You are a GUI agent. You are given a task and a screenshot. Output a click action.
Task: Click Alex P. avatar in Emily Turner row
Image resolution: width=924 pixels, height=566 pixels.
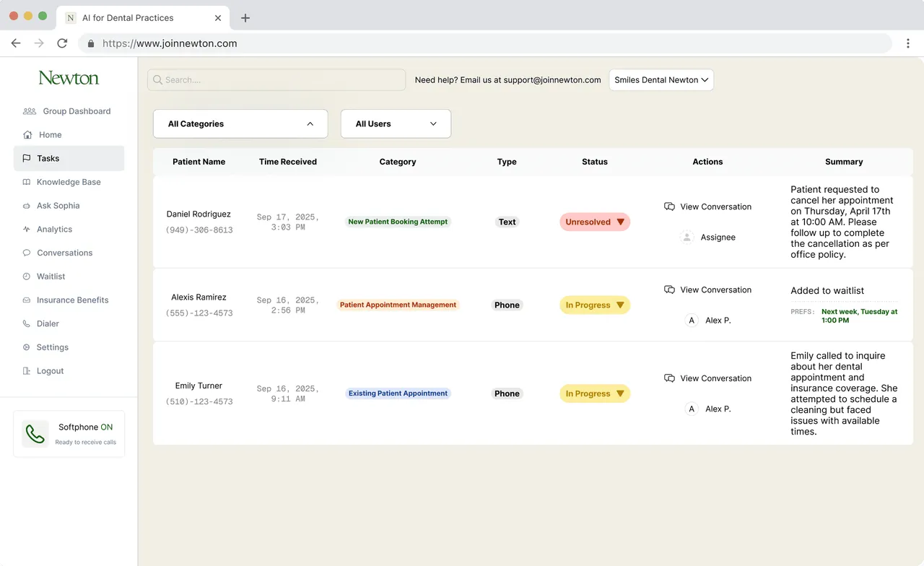[692, 409]
